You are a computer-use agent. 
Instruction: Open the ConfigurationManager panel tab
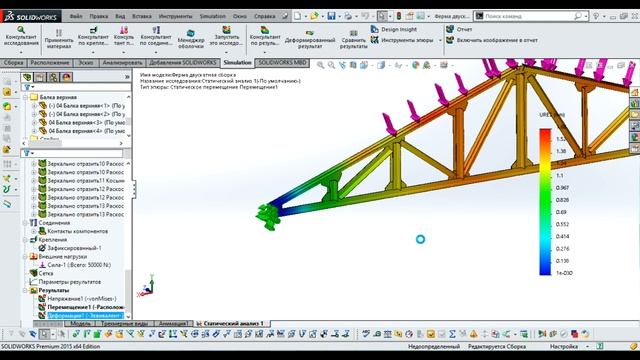click(x=53, y=77)
